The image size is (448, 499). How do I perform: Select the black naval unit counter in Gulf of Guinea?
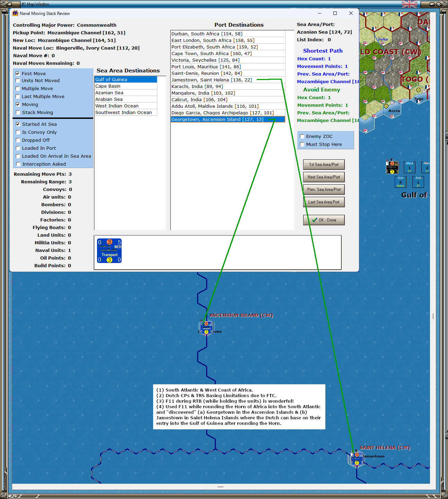pos(392,167)
